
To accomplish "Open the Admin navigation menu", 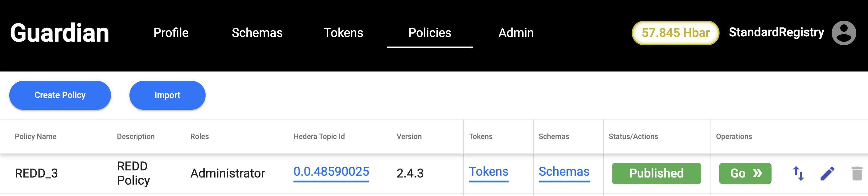I will [516, 33].
